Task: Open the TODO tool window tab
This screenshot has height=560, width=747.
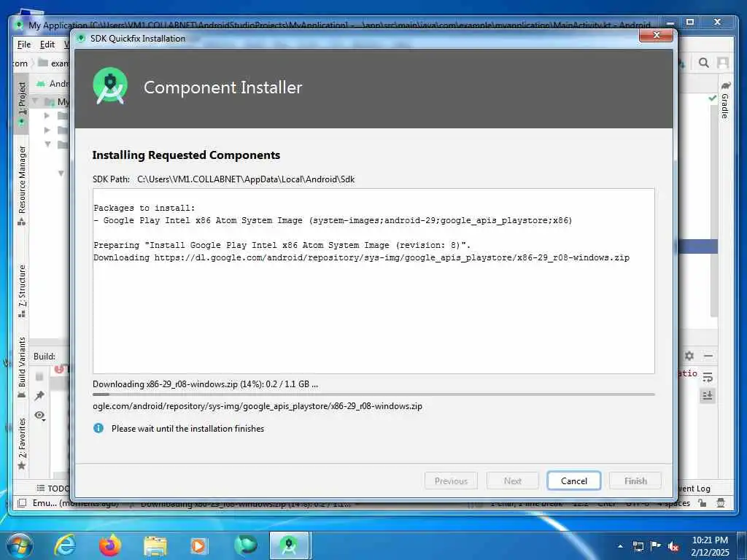Action: (x=53, y=488)
